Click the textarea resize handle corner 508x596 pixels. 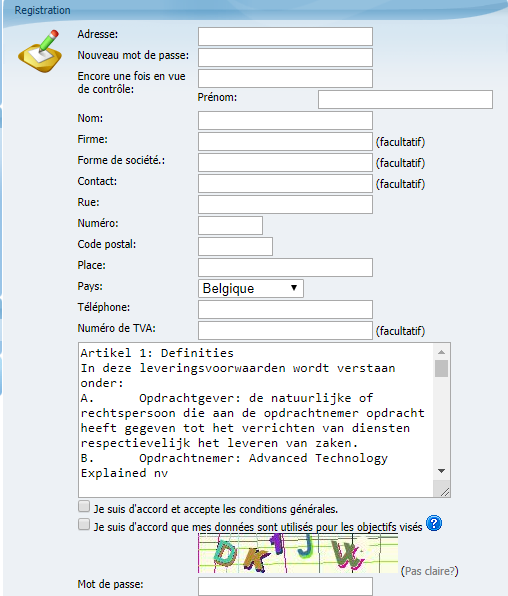click(x=444, y=492)
